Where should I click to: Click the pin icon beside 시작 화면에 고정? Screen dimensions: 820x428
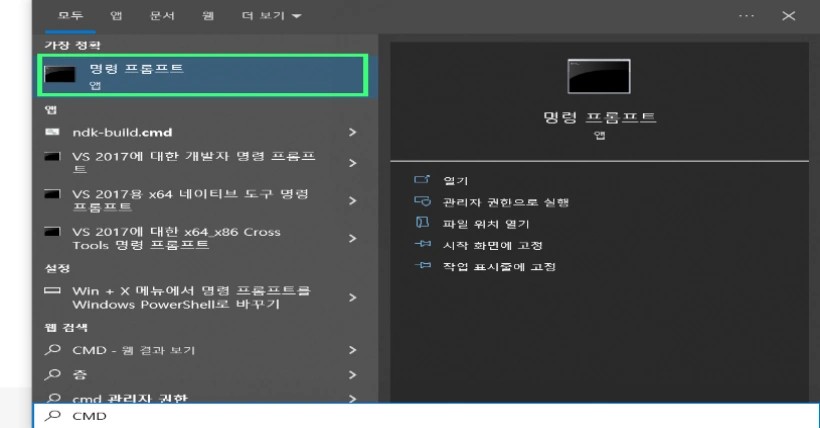(423, 244)
